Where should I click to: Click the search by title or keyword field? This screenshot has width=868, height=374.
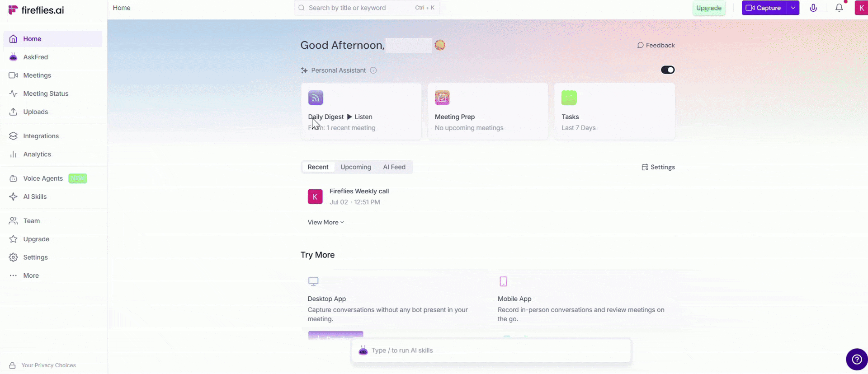(x=367, y=8)
